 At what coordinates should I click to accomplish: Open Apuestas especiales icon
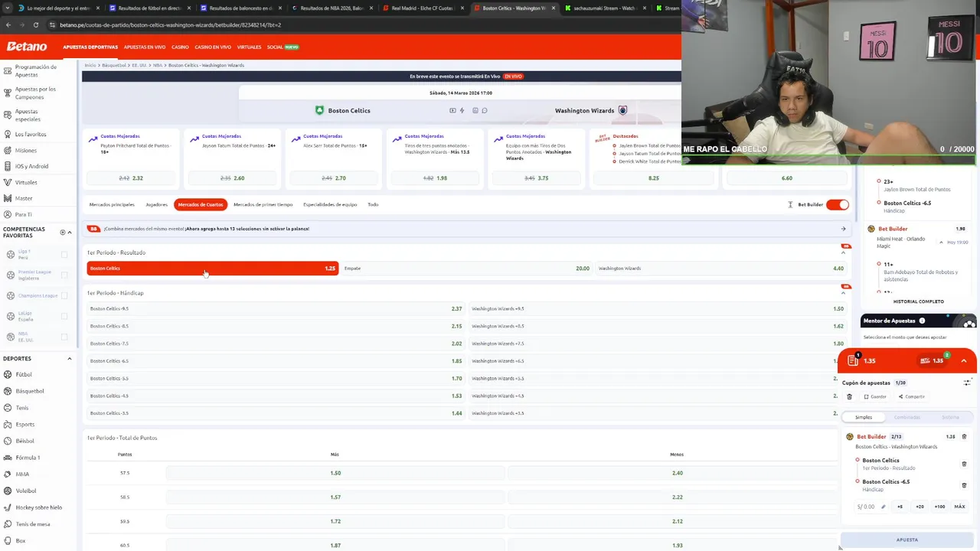(7, 115)
